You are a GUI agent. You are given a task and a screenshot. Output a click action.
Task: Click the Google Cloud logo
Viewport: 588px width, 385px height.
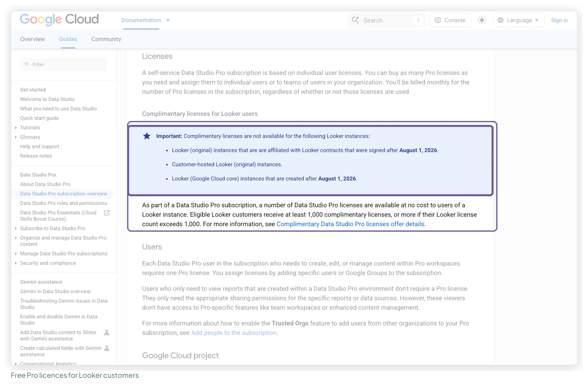[x=59, y=20]
